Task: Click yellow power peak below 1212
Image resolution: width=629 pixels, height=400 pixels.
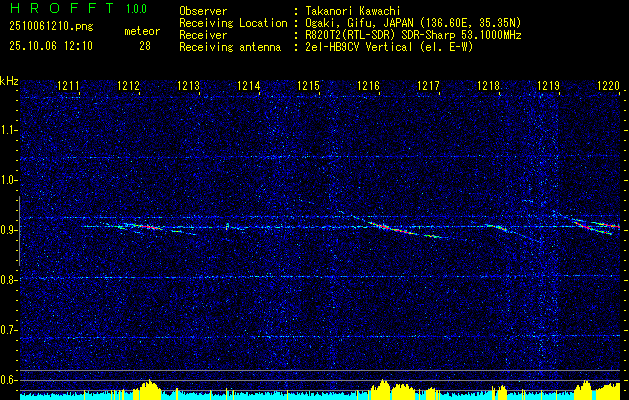Action: [148, 388]
